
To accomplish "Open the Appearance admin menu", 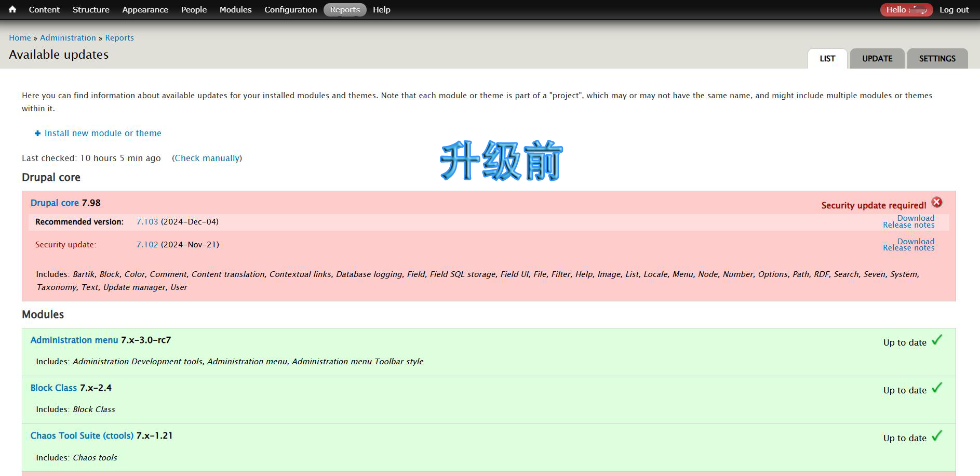I will pos(145,9).
